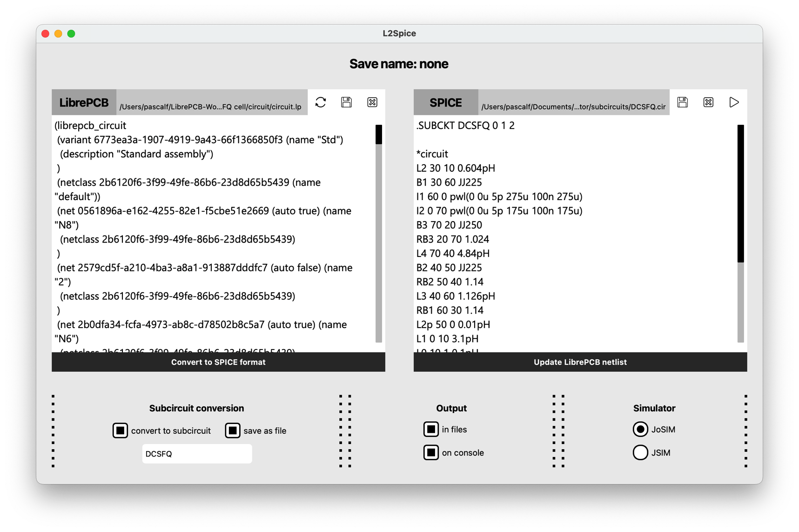Clear the SPICE netlist panel
This screenshot has height=532, width=799.
tap(708, 102)
